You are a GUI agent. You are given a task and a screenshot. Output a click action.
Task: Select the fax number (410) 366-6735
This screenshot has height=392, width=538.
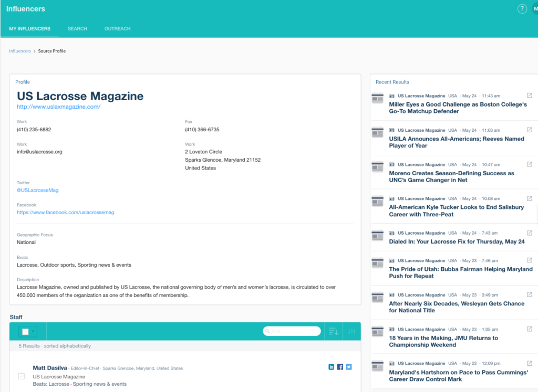[202, 130]
